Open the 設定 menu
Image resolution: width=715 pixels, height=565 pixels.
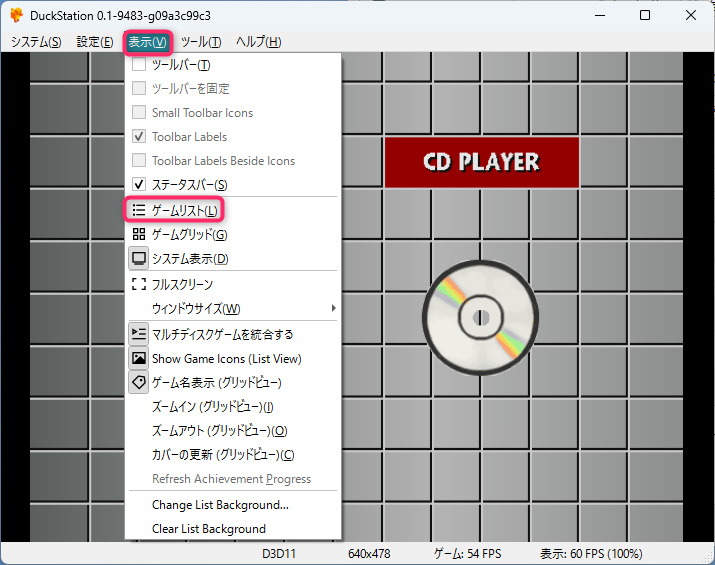(x=95, y=42)
